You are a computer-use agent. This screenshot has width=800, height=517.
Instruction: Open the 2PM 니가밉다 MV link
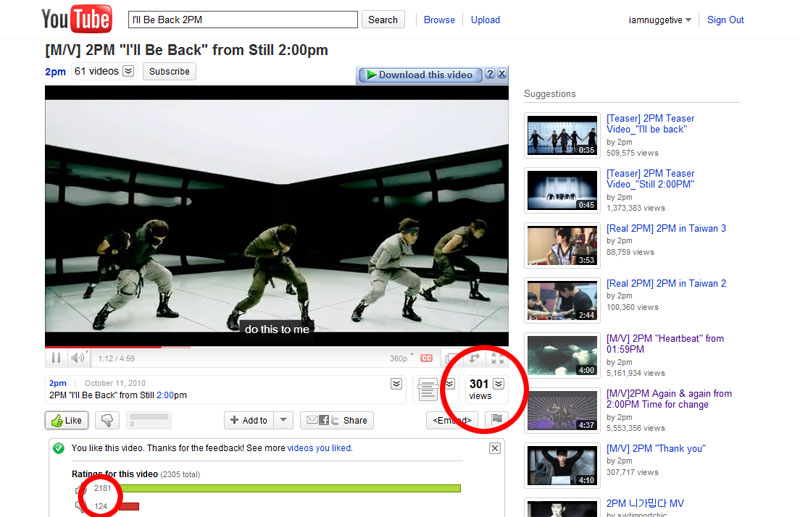[645, 504]
